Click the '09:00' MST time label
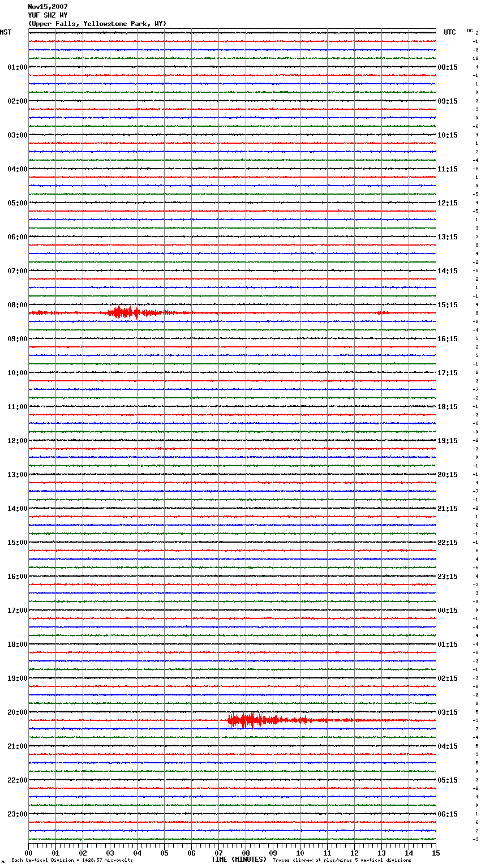 [18, 339]
